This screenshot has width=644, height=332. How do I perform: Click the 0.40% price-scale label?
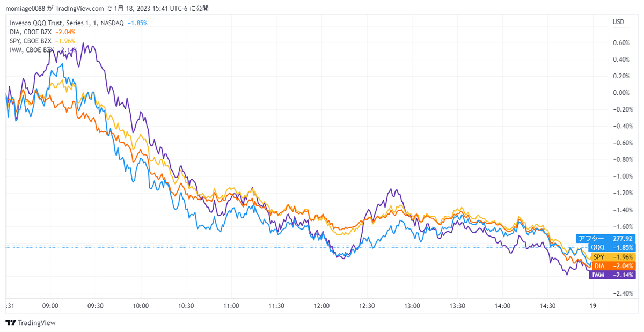pos(621,60)
